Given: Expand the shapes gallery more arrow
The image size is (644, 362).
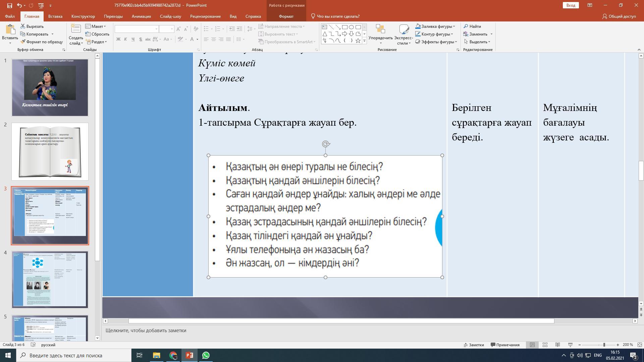Looking at the screenshot, I should click(x=364, y=41).
